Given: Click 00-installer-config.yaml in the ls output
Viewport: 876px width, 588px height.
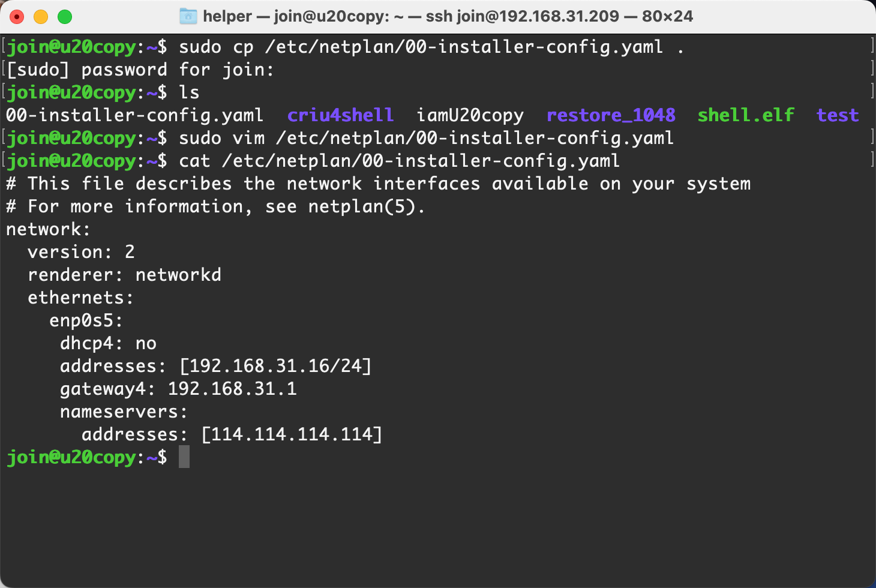Looking at the screenshot, I should (x=134, y=115).
